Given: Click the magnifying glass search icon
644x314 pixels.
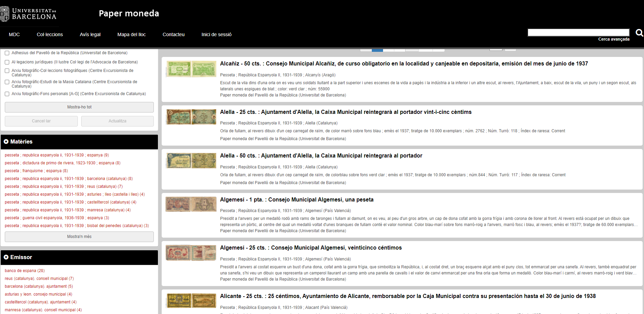Looking at the screenshot, I should [639, 33].
